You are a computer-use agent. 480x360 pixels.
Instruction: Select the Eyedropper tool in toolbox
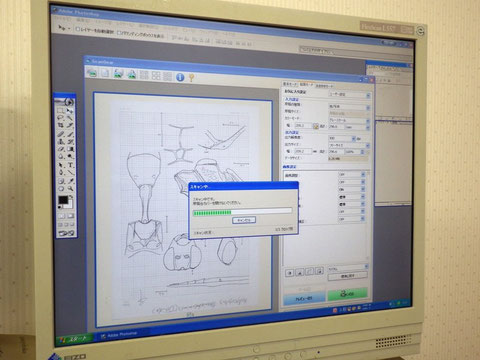pos(71,181)
